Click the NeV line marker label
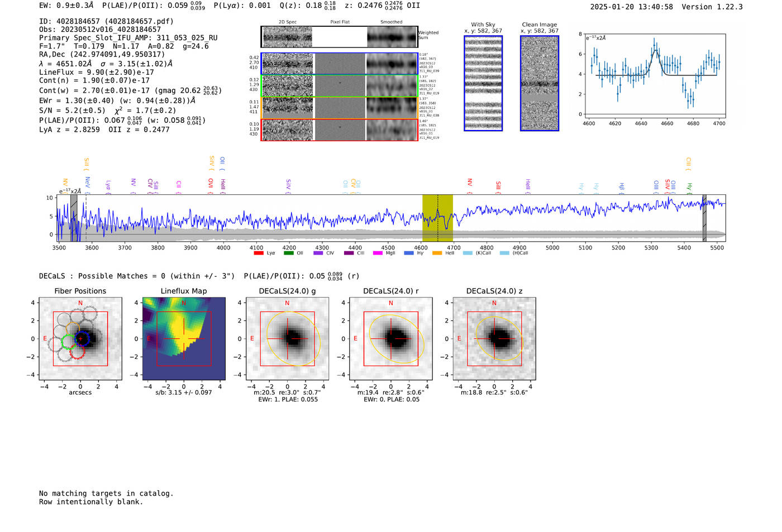 [88, 182]
